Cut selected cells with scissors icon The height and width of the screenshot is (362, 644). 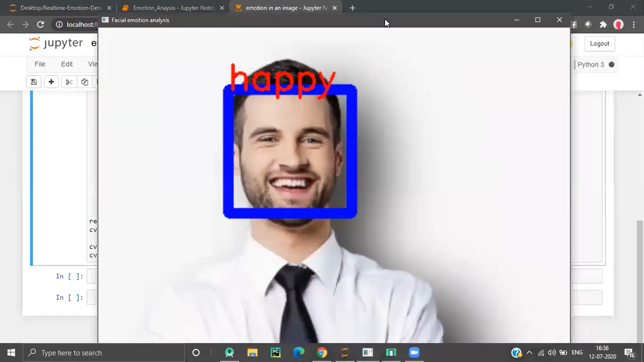point(69,82)
